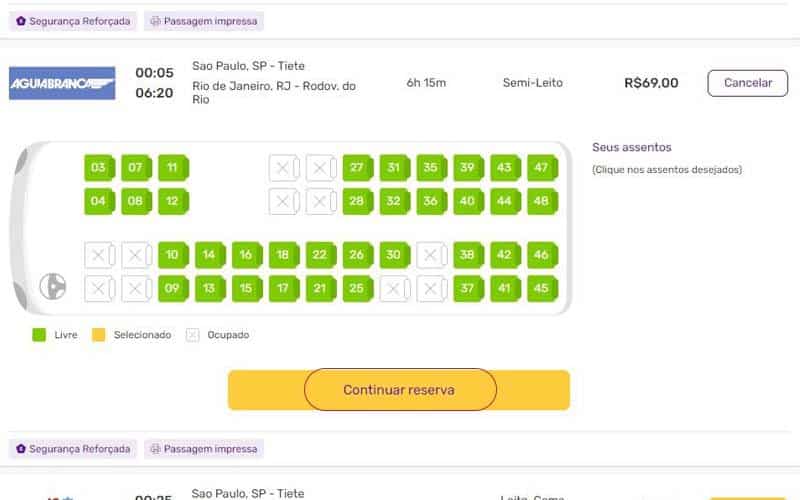Select seat 03 on the bus map

[x=99, y=167]
